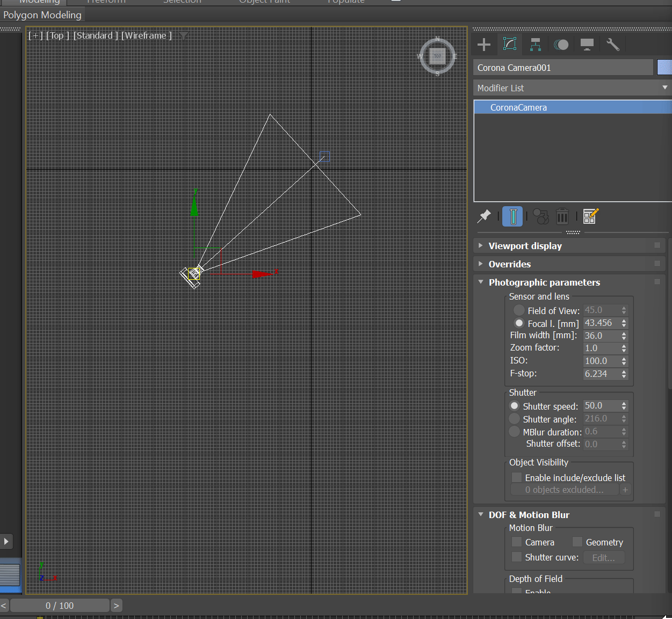
Task: Click the object color swatch
Action: pyautogui.click(x=664, y=68)
